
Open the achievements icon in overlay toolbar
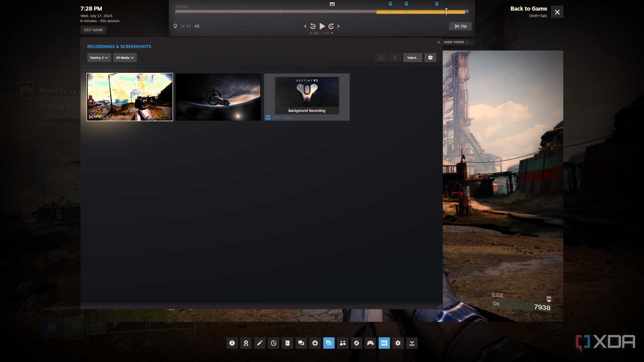point(246,343)
